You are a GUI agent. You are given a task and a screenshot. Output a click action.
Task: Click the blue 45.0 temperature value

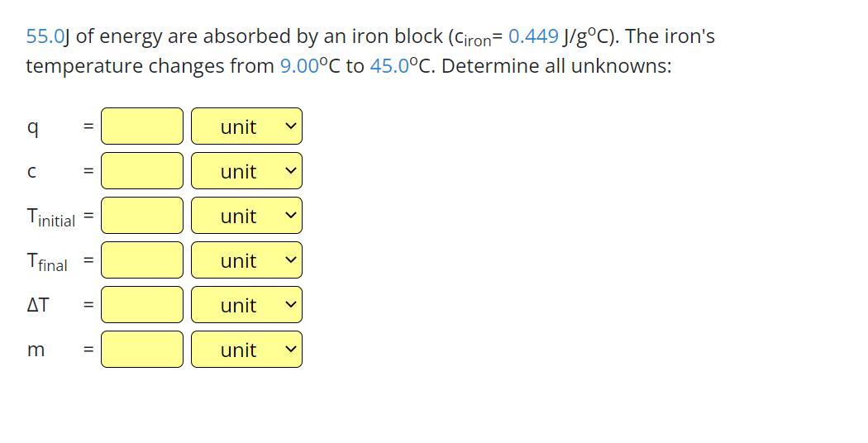(389, 66)
